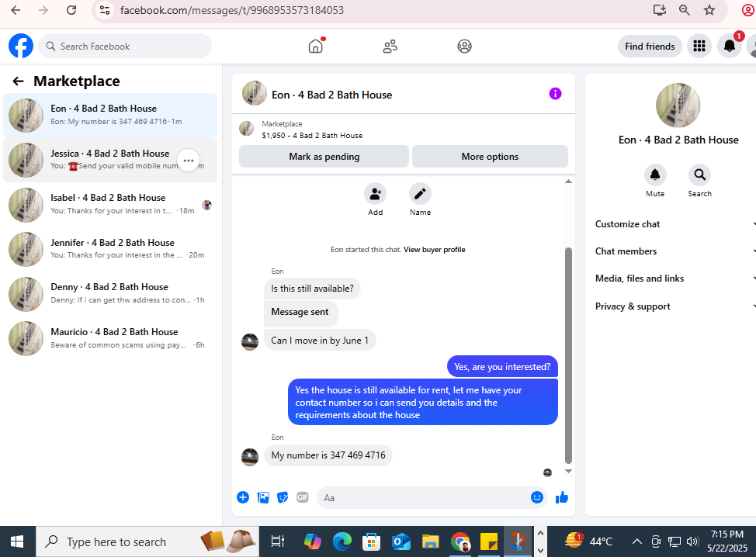Open volume control in system tray
Viewport: 756px width, 557px height.
pos(693,541)
